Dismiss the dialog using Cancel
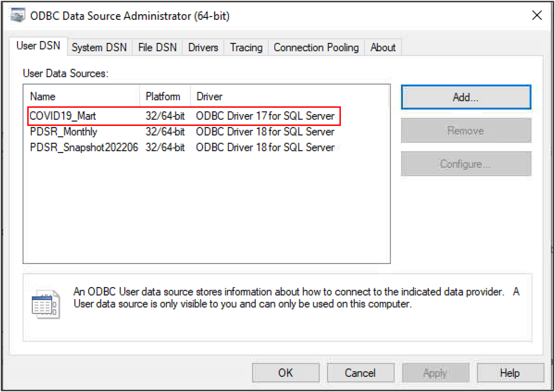Image resolution: width=555 pixels, height=392 pixels. pos(360,373)
